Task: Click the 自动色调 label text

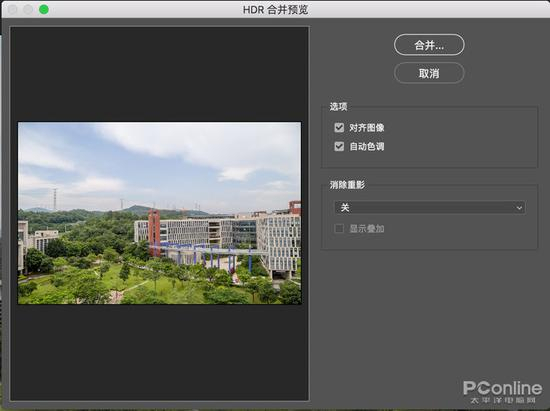Action: (x=367, y=147)
